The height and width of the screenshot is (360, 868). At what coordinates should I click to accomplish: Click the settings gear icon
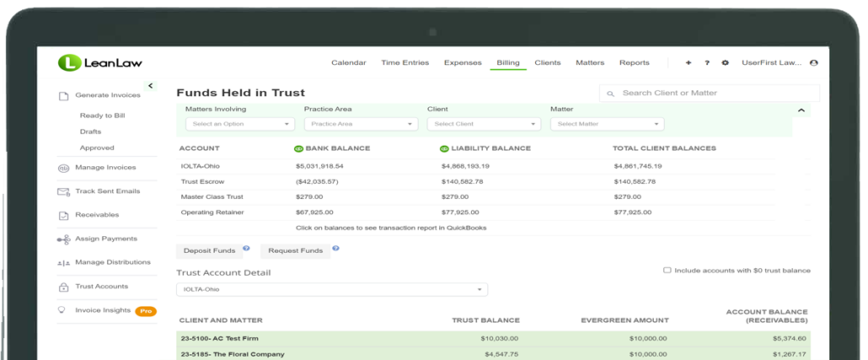point(725,63)
